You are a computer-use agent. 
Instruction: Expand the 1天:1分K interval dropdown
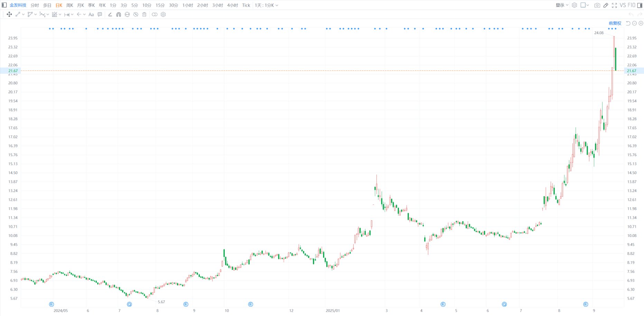[266, 5]
